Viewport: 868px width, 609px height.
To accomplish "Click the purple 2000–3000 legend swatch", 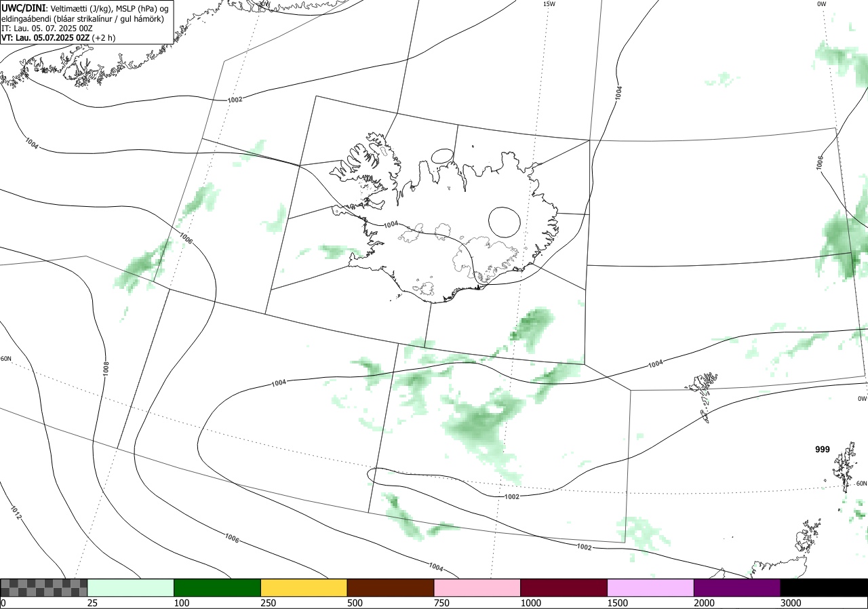I will (x=737, y=587).
